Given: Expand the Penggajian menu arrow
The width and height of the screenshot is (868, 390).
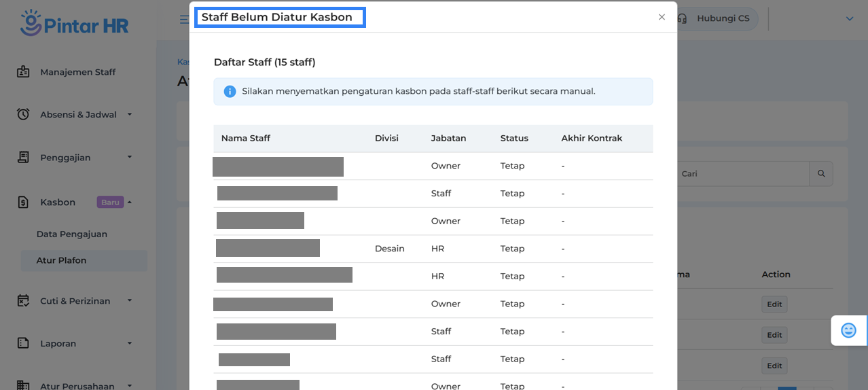Looking at the screenshot, I should pyautogui.click(x=130, y=157).
